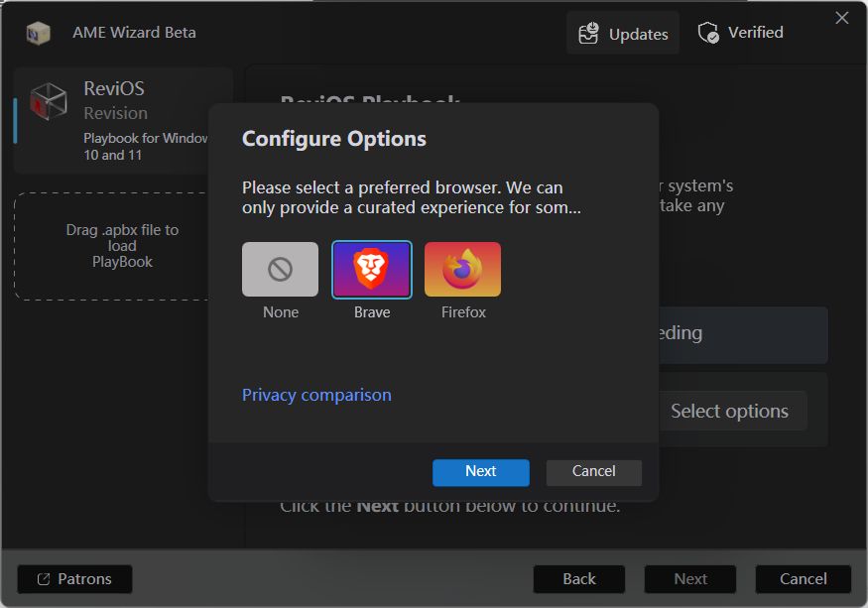Click the Brave label under the lion tile
This screenshot has height=608, width=868.
click(372, 312)
